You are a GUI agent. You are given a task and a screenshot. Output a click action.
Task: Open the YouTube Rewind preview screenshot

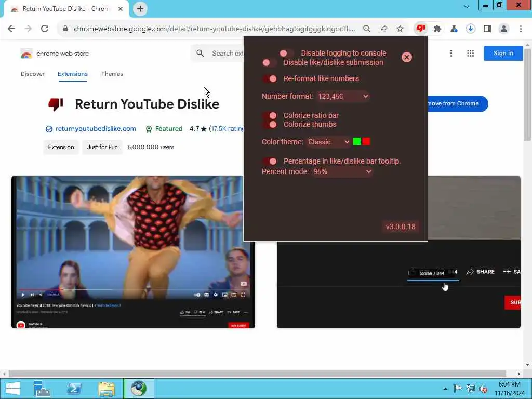coord(133,252)
